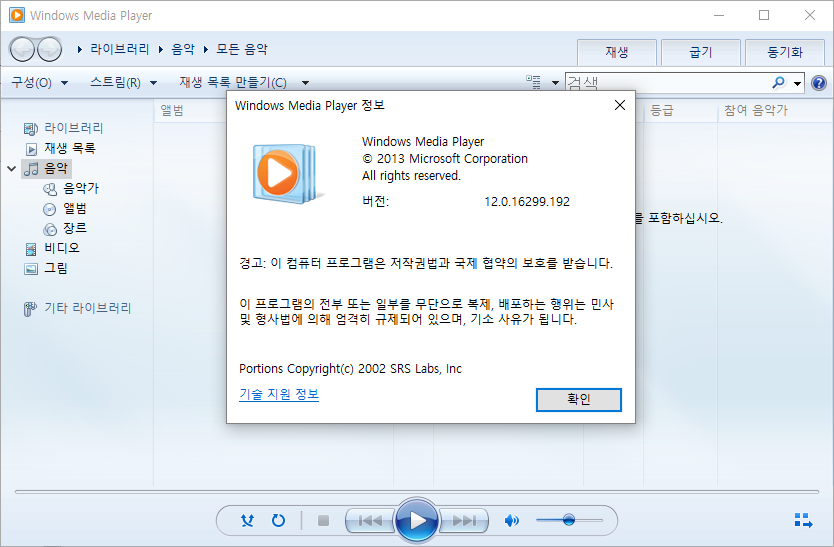Image resolution: width=834 pixels, height=547 pixels.
Task: Confirm the dialog with the 확인 button
Action: pos(579,400)
